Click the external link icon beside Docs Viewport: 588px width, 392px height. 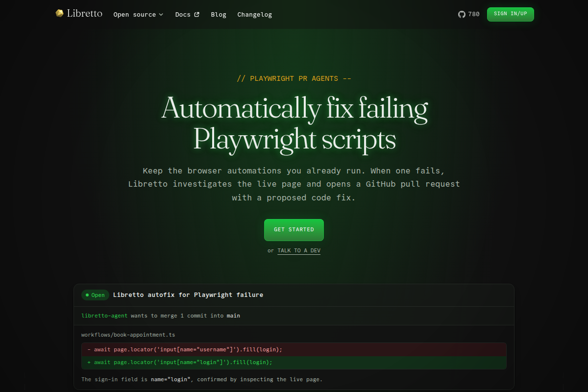coord(197,14)
